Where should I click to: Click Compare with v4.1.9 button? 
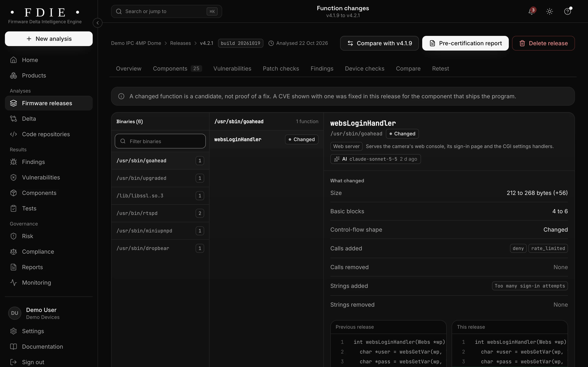pos(379,43)
